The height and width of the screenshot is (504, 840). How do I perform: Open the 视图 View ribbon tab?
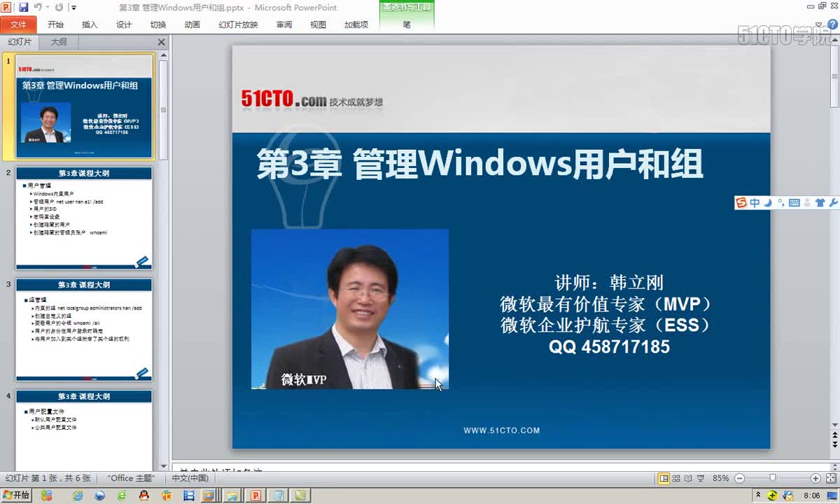pos(318,24)
